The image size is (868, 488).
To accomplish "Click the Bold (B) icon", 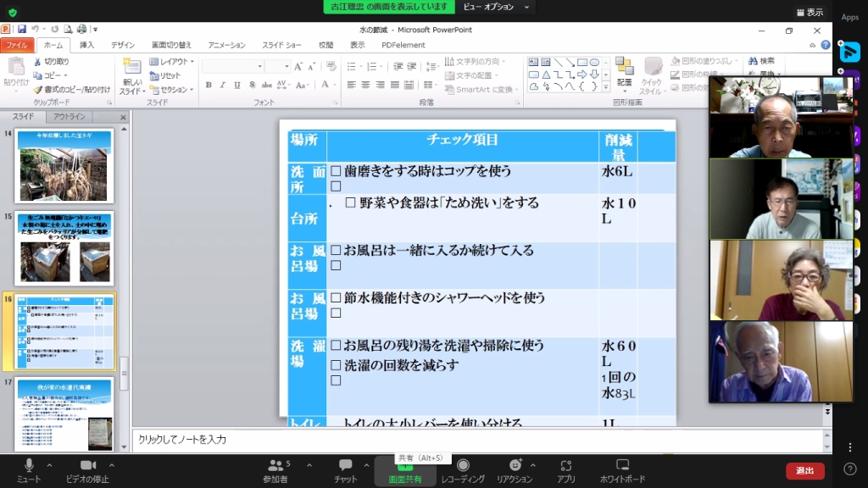I will pos(209,85).
